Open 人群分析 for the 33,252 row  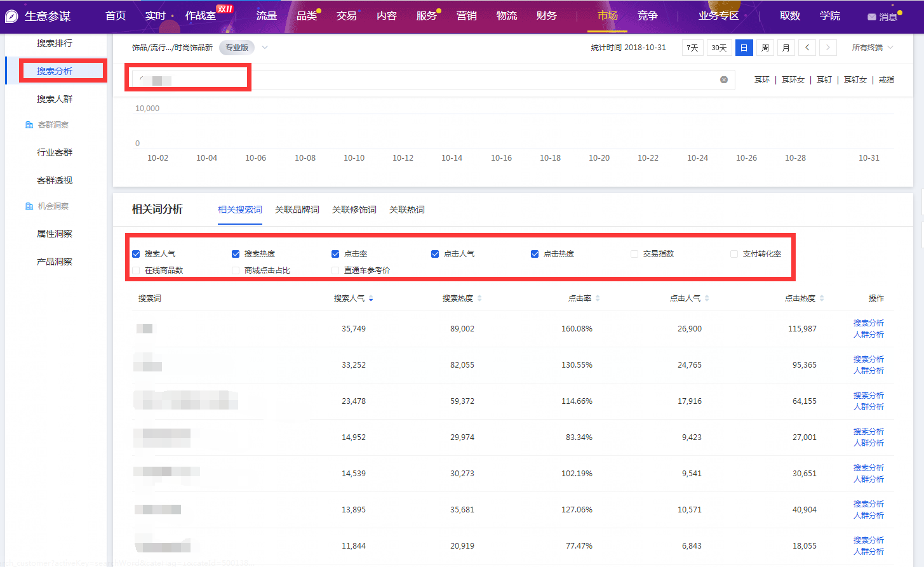pyautogui.click(x=869, y=371)
